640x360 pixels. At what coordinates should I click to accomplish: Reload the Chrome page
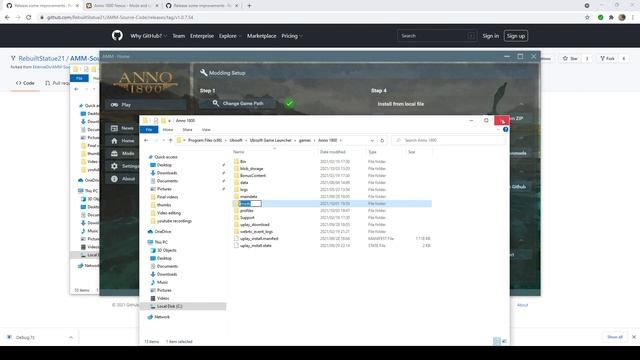coord(29,18)
